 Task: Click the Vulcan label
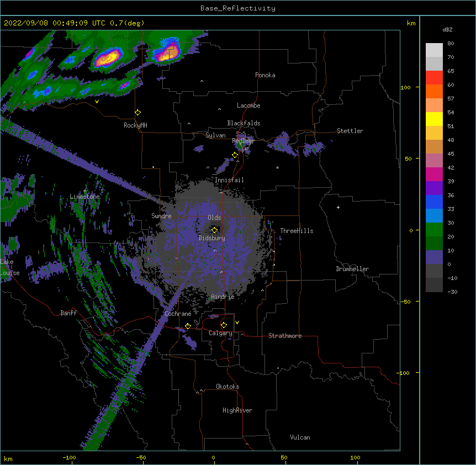(300, 437)
